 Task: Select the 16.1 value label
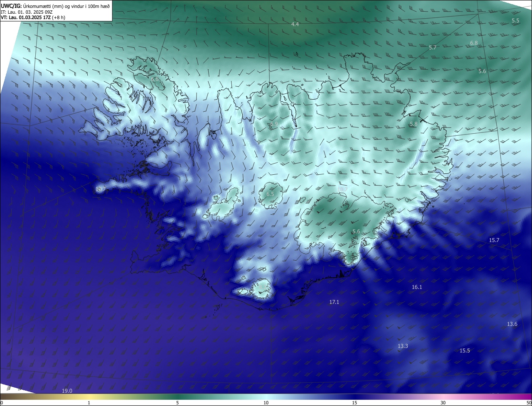[x=417, y=287]
